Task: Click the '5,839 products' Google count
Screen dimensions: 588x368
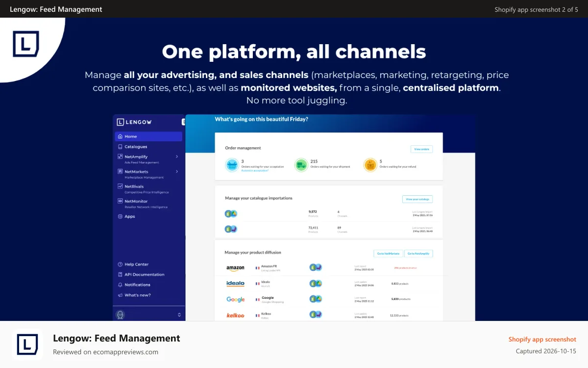Action: [401, 299]
